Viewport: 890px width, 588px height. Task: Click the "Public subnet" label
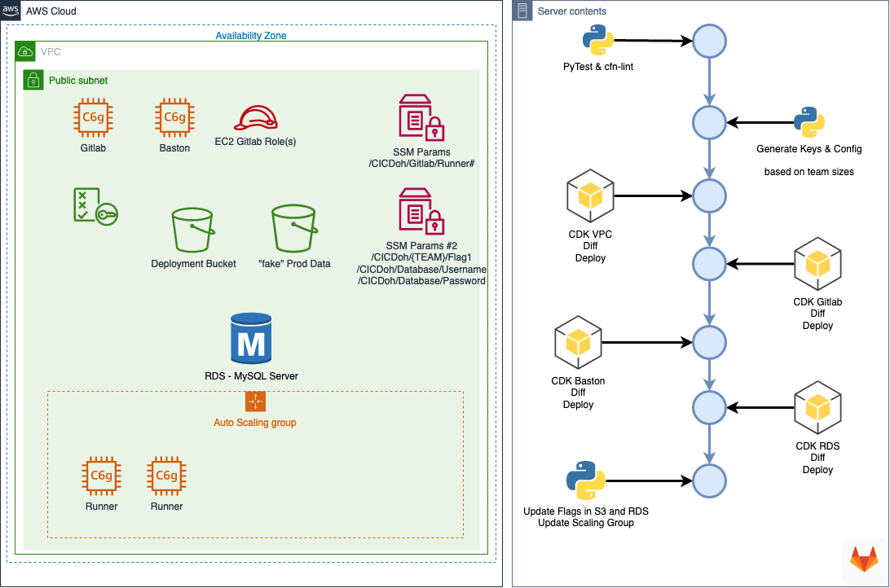pyautogui.click(x=78, y=81)
